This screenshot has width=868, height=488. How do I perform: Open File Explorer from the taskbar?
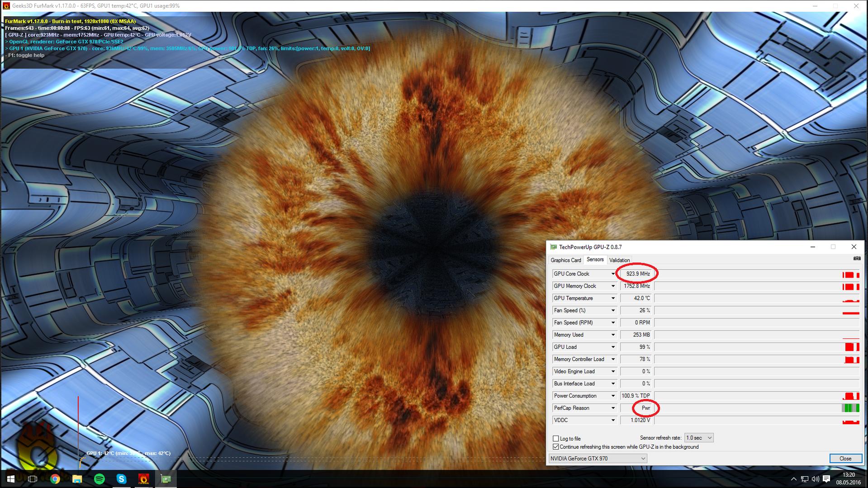pyautogui.click(x=77, y=479)
